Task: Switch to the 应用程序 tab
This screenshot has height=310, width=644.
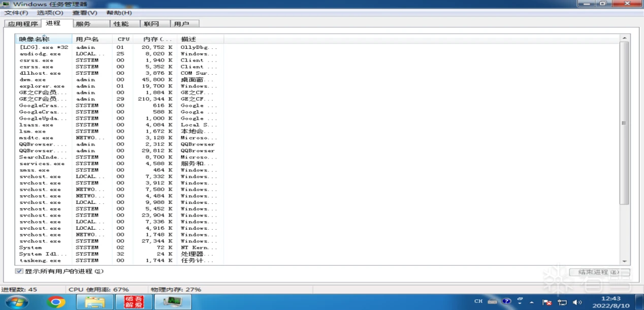Action: (x=23, y=24)
